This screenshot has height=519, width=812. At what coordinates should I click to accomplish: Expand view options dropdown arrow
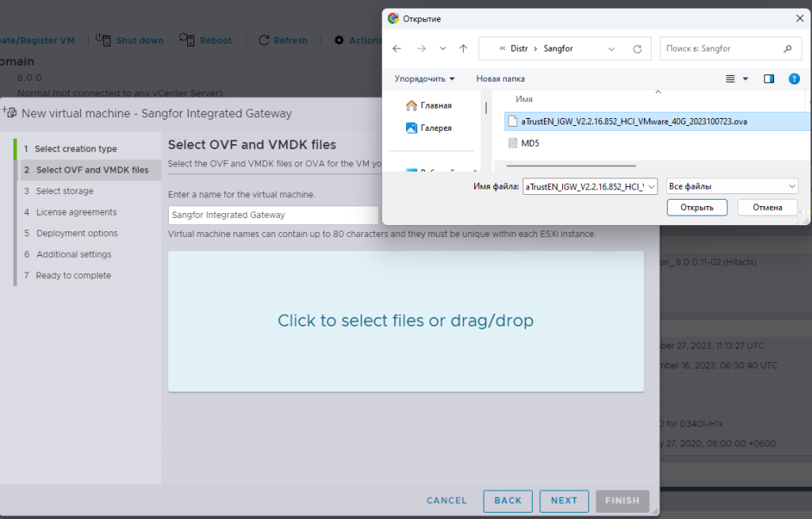tap(745, 78)
